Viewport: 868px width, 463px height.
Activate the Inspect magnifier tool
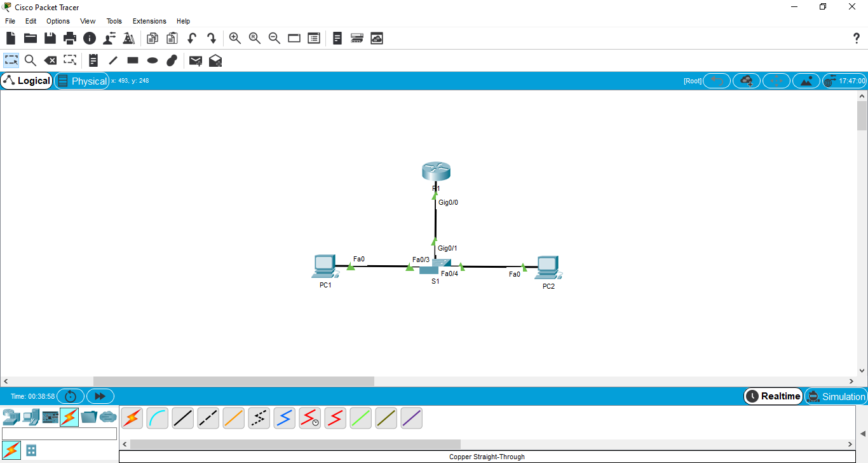tap(31, 60)
